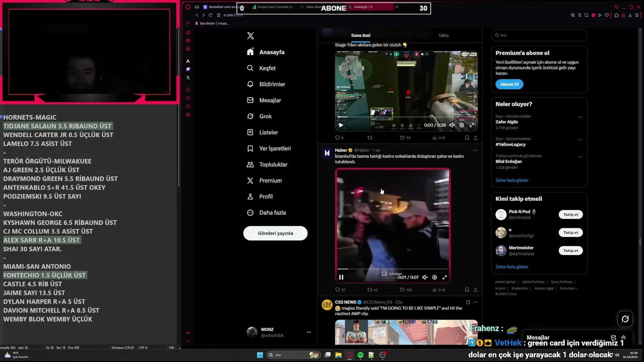Open new browser tab with plus
The image size is (644, 362).
click(396, 7)
